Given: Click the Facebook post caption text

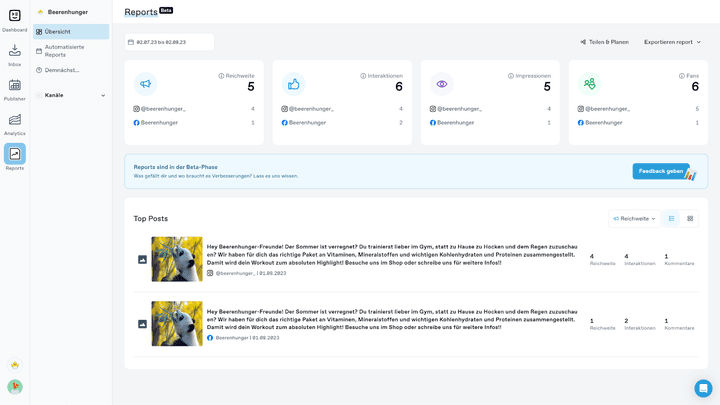Looking at the screenshot, I should tap(392, 320).
